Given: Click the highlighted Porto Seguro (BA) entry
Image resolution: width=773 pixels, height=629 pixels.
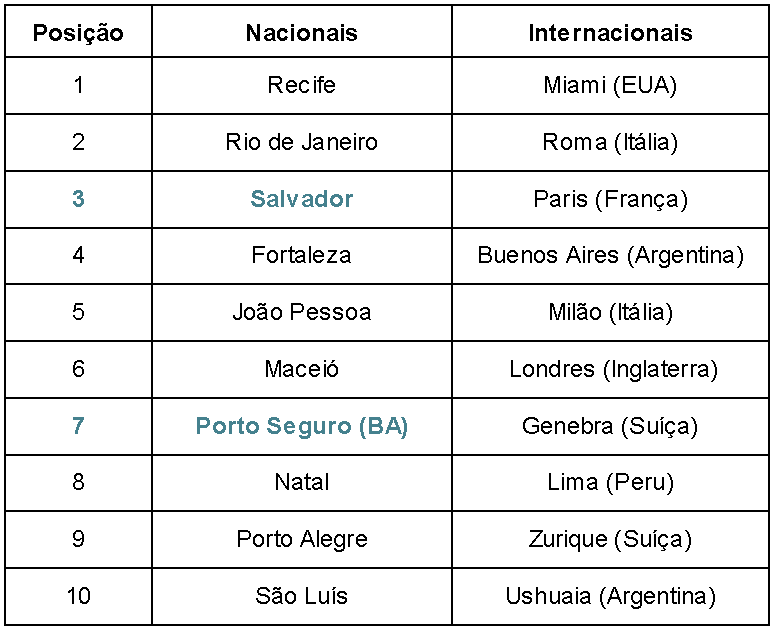Looking at the screenshot, I should [301, 426].
